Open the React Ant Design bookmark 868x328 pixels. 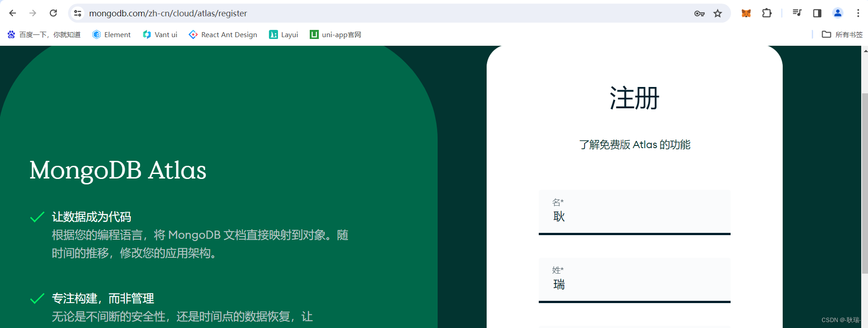click(x=223, y=34)
